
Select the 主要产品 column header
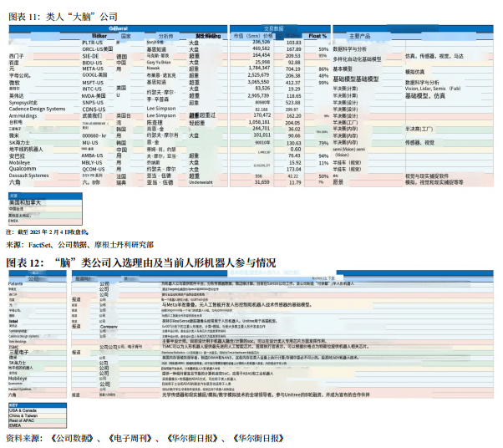point(359,36)
